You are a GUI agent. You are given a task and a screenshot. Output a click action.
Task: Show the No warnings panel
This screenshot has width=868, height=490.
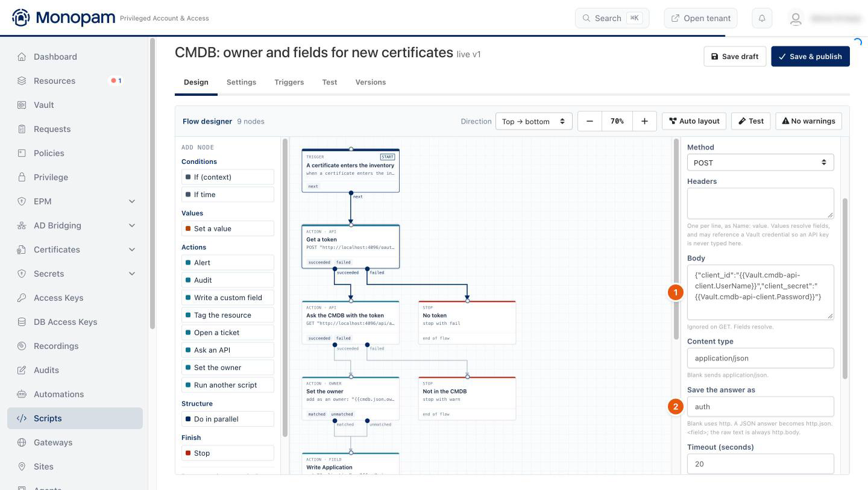pos(808,121)
